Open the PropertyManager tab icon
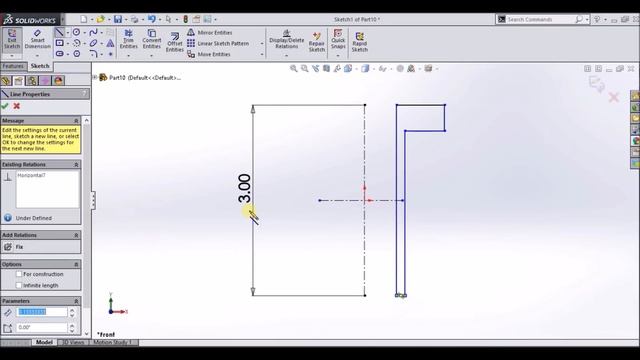640x360 pixels. click(x=19, y=81)
